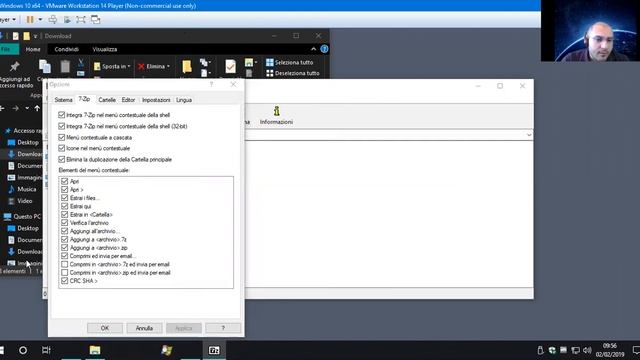Open the Condividi ribbon tab in Explorer
Viewport: 640px width, 360px height.
67,49
